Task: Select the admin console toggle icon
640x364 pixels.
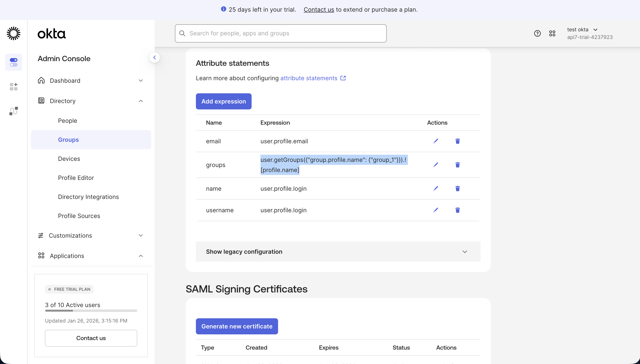Action: [x=14, y=62]
